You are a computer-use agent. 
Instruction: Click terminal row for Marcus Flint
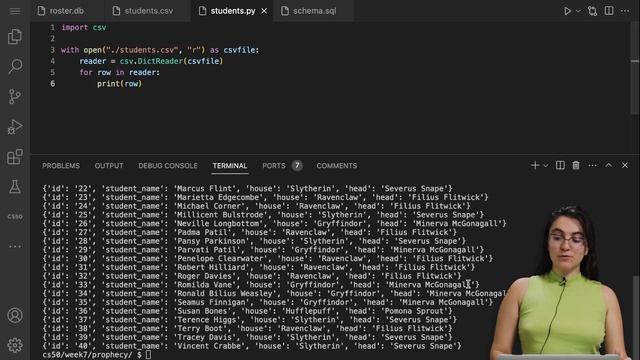(247, 189)
